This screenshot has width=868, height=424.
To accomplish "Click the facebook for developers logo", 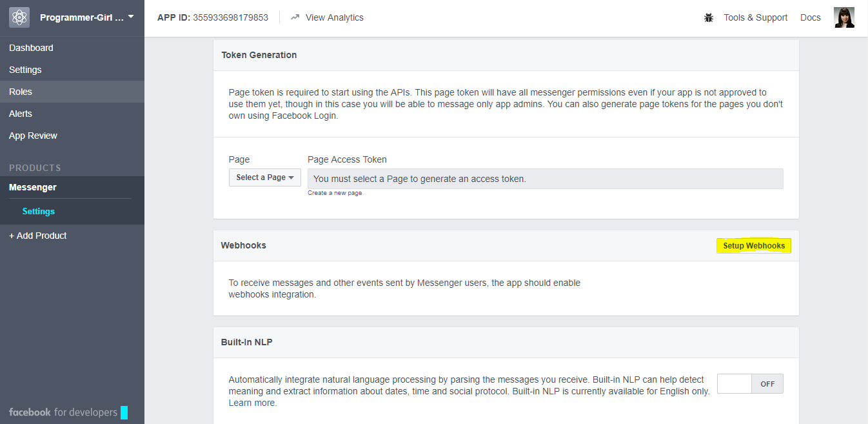I will (63, 412).
